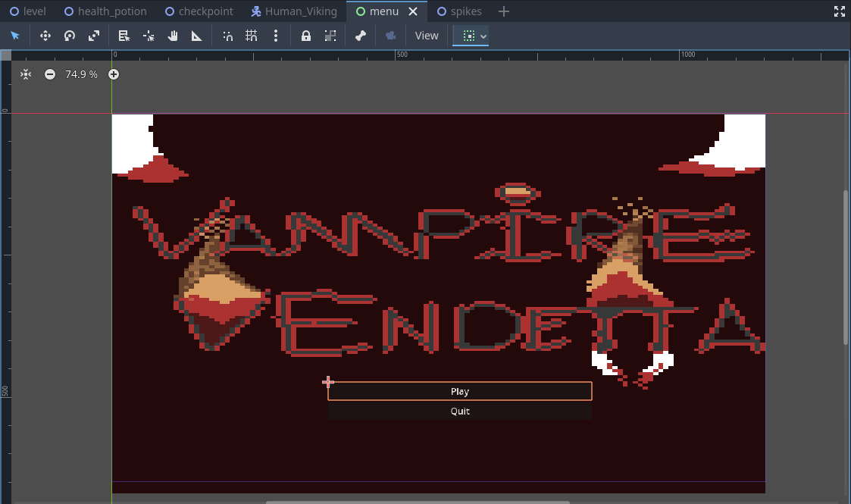The image size is (851, 504).
Task: Open snapping options three-dot menu
Action: 276,36
